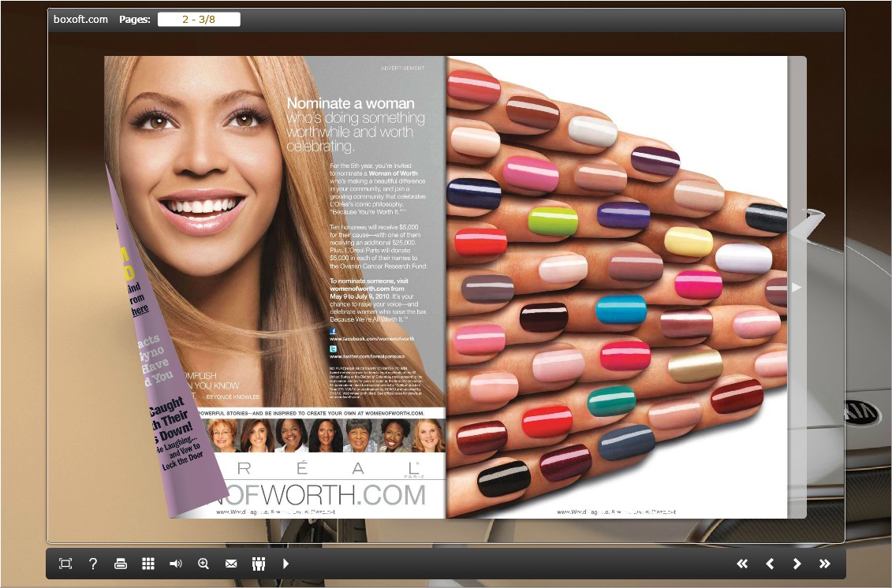The width and height of the screenshot is (892, 588).
Task: Click the Twitter icon in the ad
Action: (333, 348)
